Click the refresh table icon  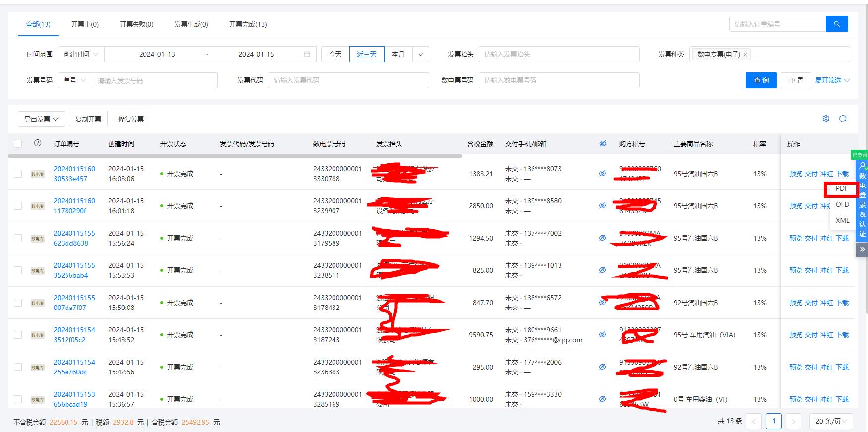click(x=843, y=119)
